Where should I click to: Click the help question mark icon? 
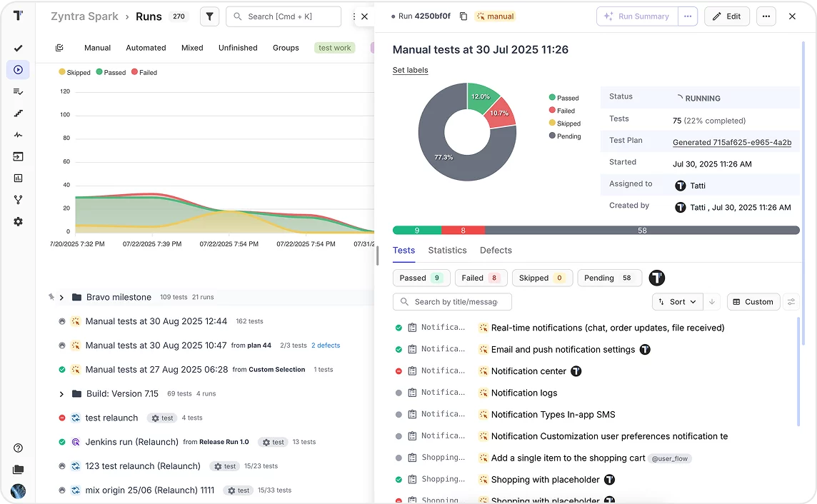click(x=18, y=448)
